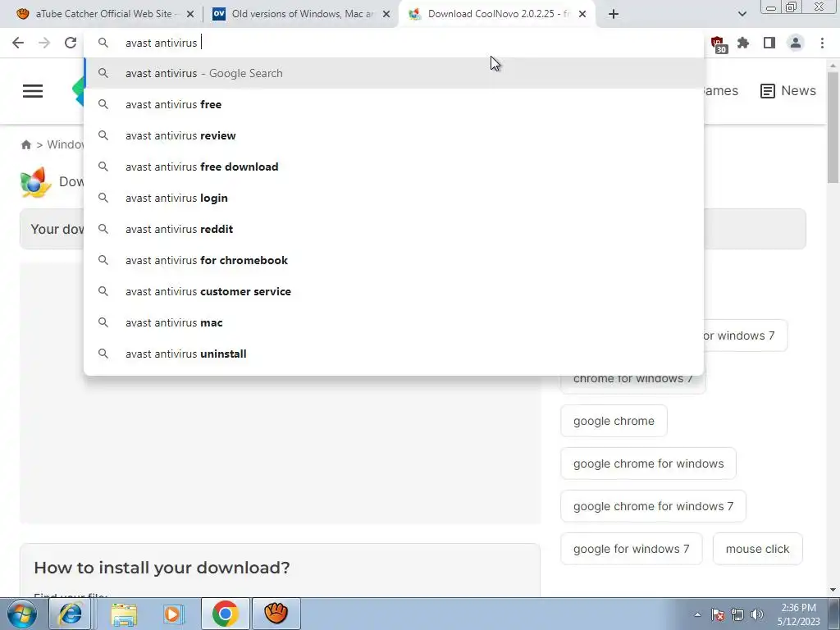Click the address bar with avast antivirus

click(394, 43)
